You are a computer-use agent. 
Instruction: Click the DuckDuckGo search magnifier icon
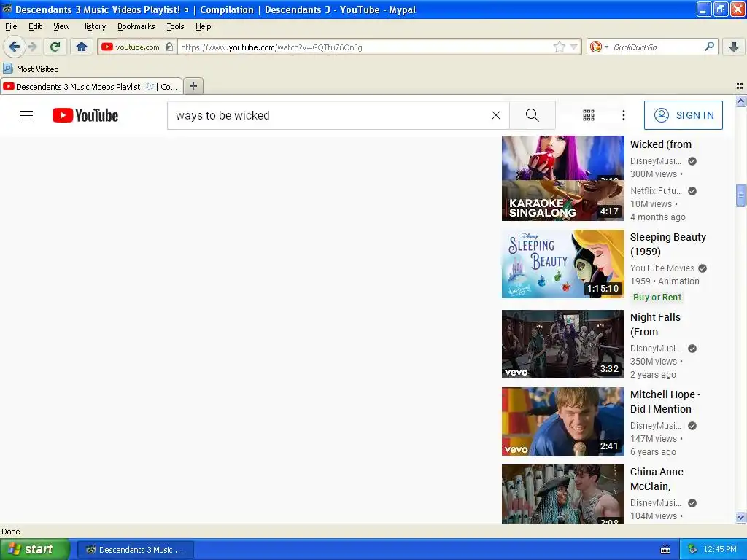709,47
